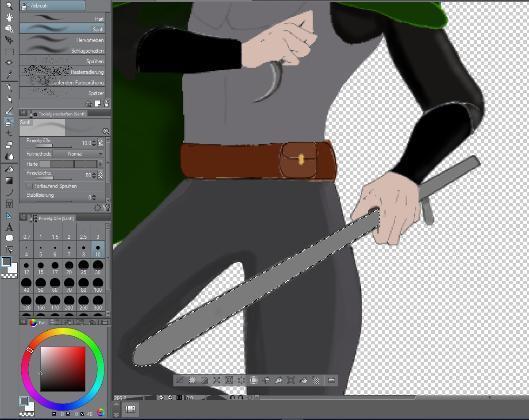The width and height of the screenshot is (529, 420).
Task: Click Expand selected area in launcher
Action: coord(217,381)
